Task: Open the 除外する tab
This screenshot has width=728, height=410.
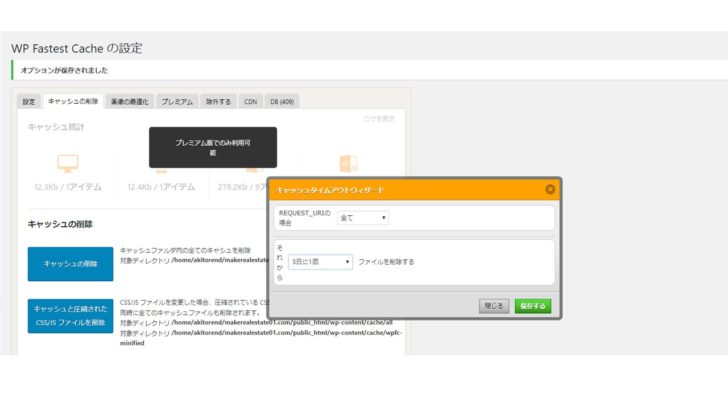Action: click(218, 101)
